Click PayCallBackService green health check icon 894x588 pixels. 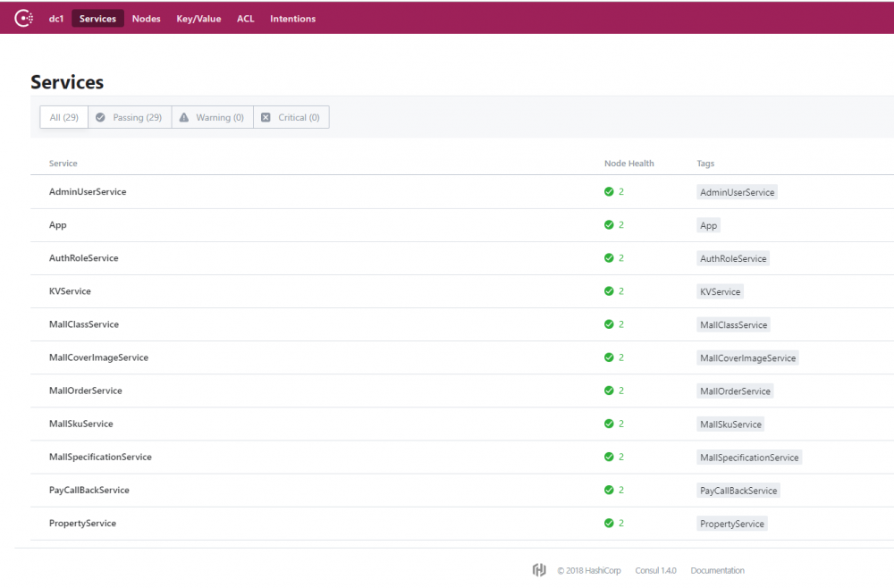click(x=609, y=490)
